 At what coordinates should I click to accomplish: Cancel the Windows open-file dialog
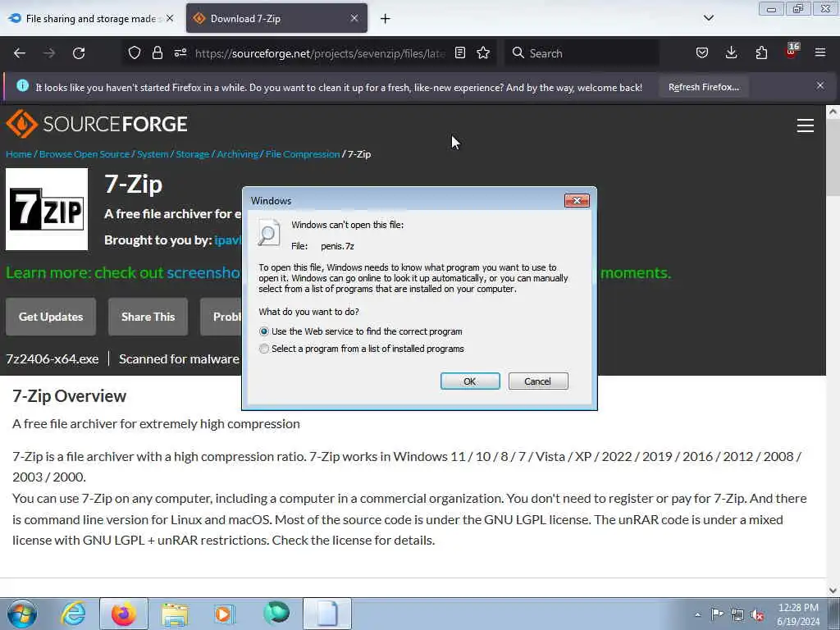click(538, 381)
